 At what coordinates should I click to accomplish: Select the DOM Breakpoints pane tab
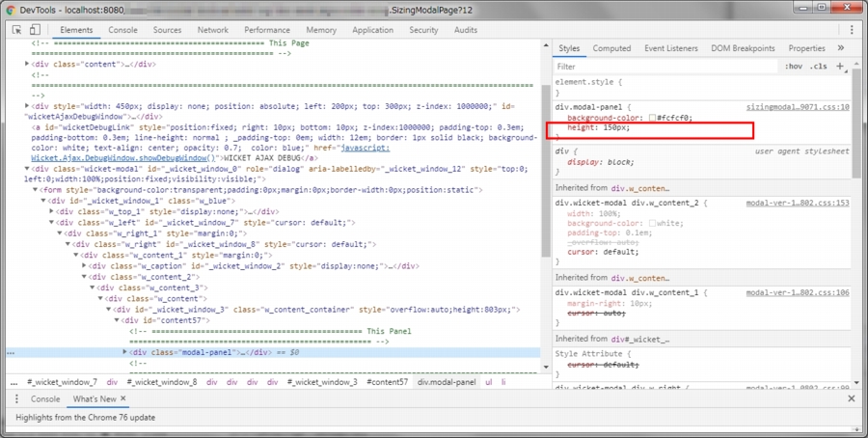tap(743, 48)
